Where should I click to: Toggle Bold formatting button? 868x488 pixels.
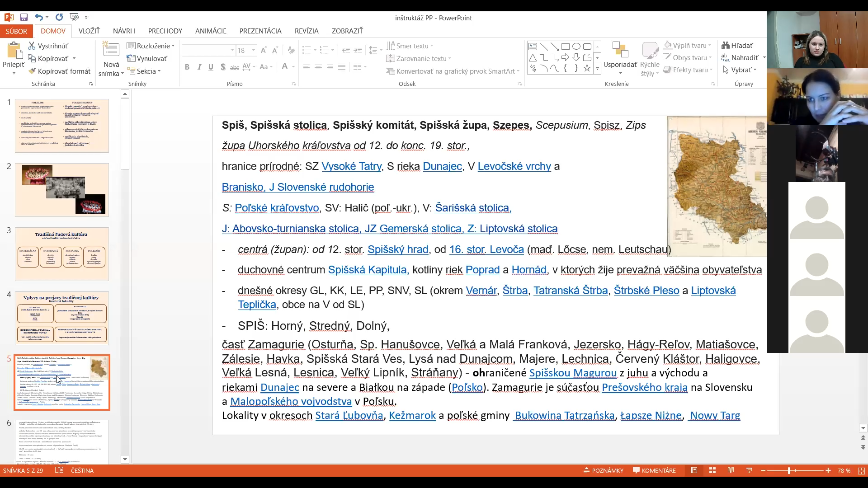[x=187, y=67]
